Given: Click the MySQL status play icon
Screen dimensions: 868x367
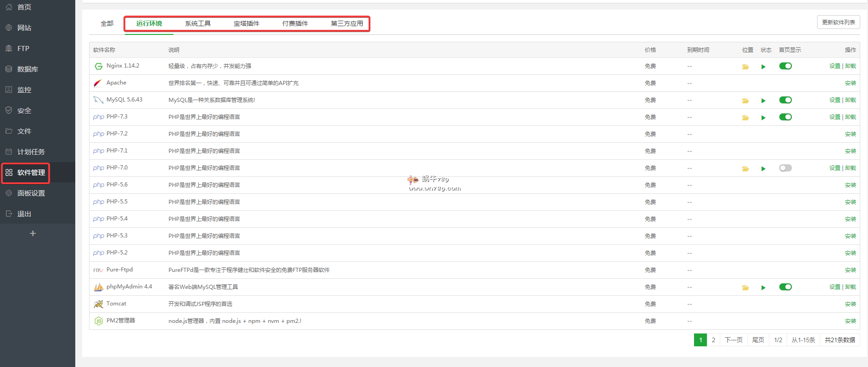Looking at the screenshot, I should [x=763, y=101].
